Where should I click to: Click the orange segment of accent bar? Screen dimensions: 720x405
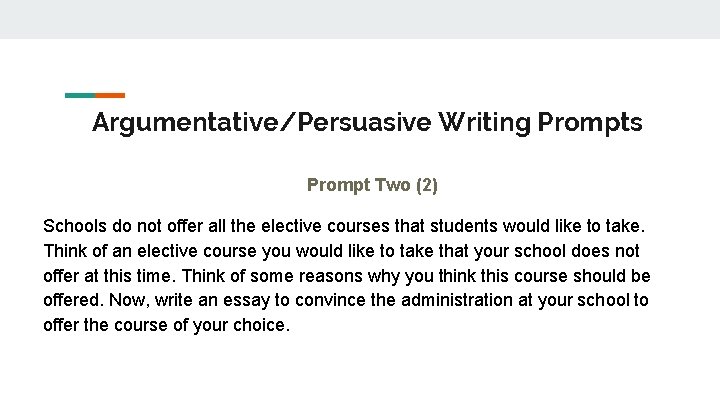pos(110,96)
